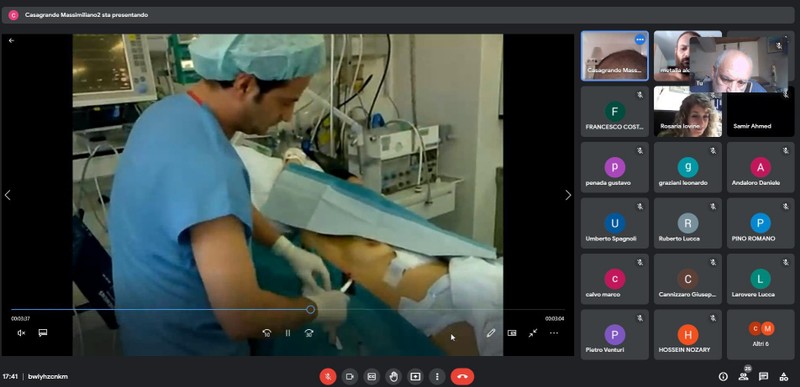Viewport: 800px width, 387px height.
Task: Turn on Meet closed captions
Action: [x=372, y=377]
